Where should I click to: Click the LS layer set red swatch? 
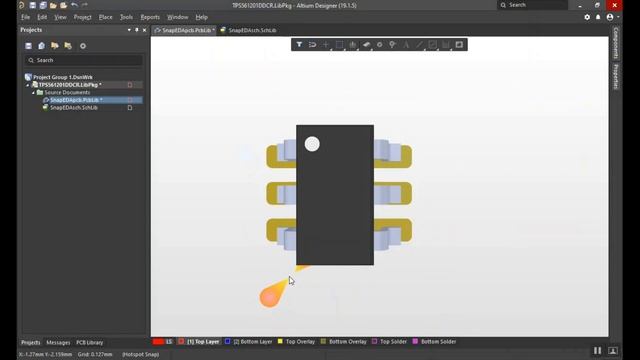[158, 342]
